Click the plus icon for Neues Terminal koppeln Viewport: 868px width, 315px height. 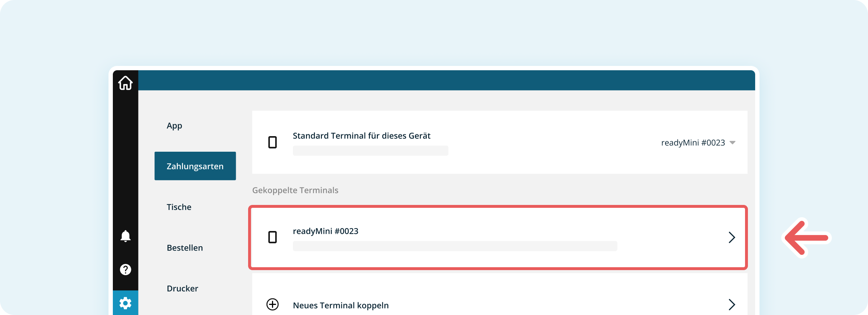click(272, 304)
